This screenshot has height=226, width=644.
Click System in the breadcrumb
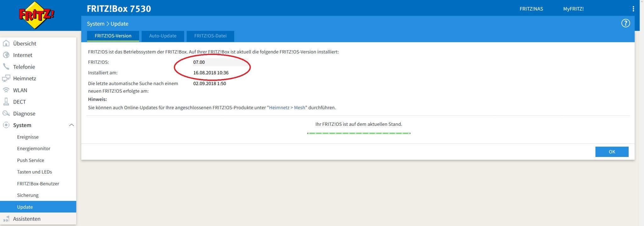pos(96,24)
